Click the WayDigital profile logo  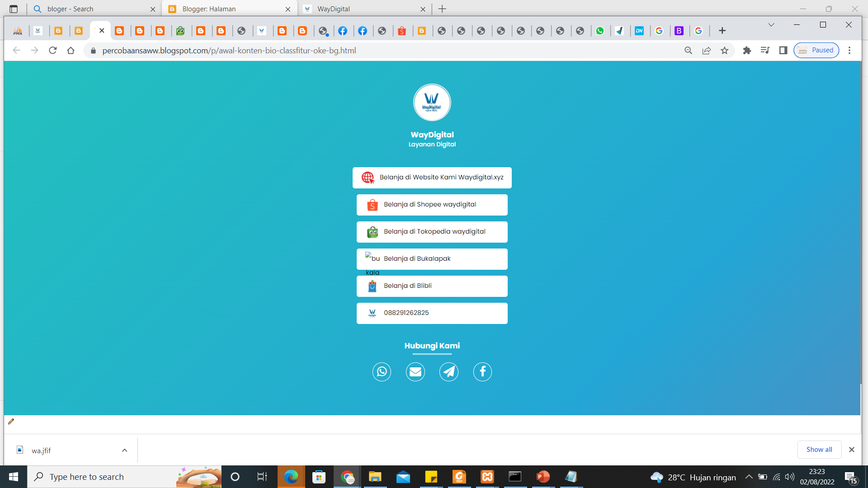(x=432, y=103)
